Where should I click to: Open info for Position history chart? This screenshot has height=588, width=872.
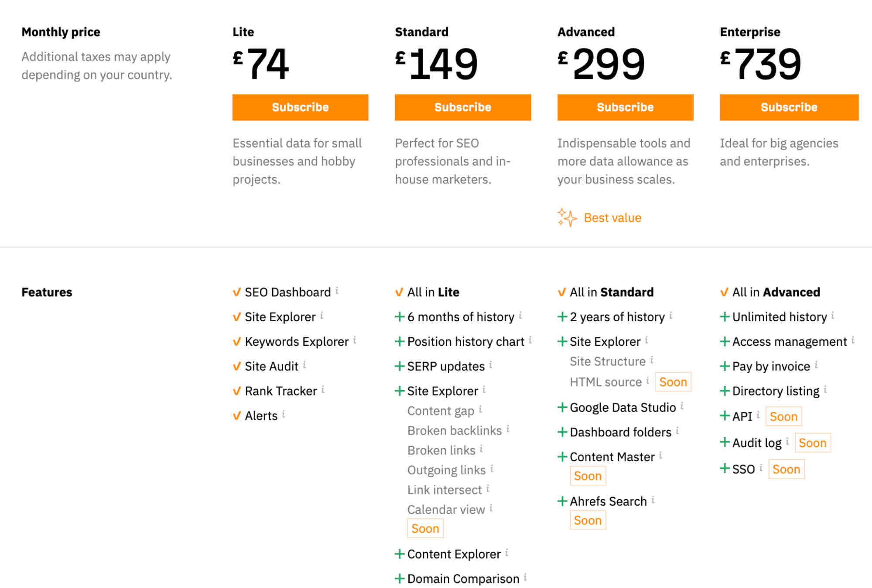point(530,340)
